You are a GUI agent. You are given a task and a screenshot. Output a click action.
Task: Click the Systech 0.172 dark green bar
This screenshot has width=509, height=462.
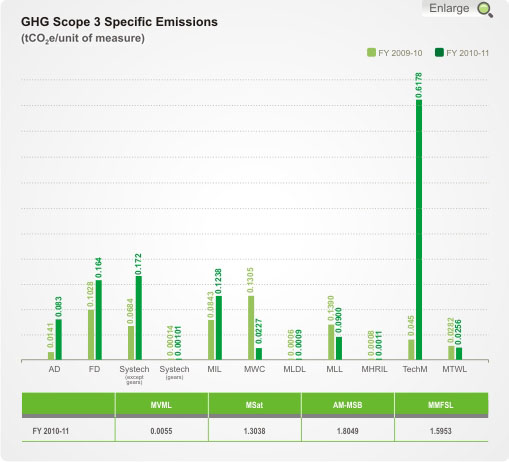pyautogui.click(x=139, y=318)
